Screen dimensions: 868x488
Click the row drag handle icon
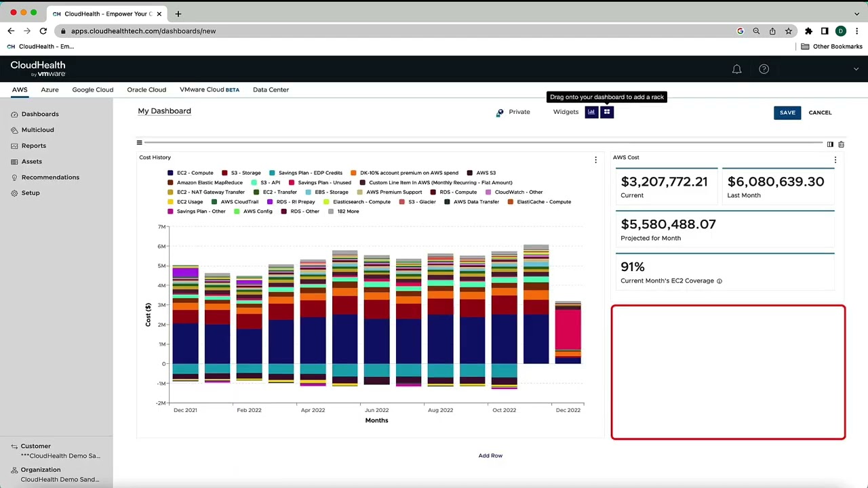139,143
